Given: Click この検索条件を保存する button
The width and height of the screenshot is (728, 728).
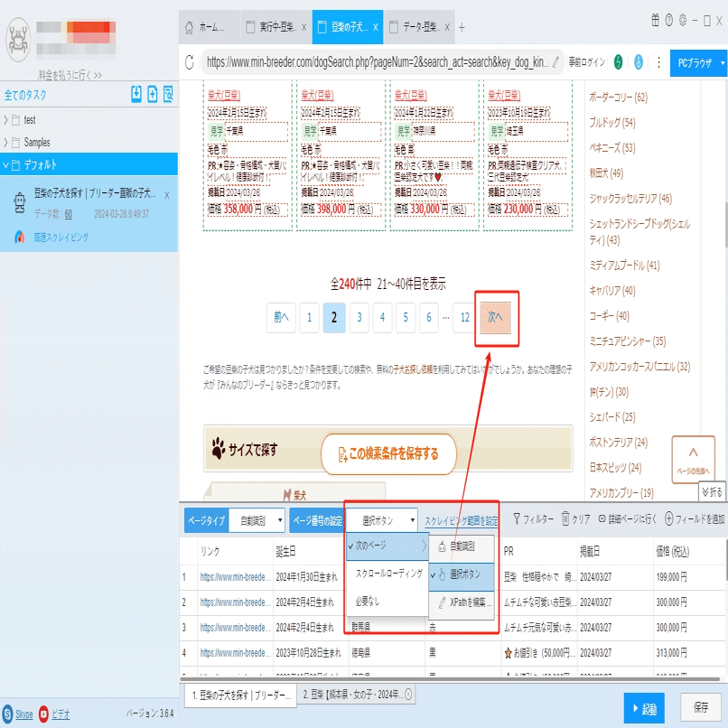Looking at the screenshot, I should [388, 454].
